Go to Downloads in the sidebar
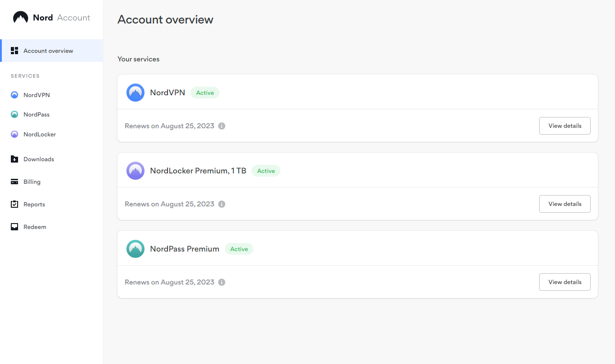Viewport: 615px width, 364px height. [39, 159]
